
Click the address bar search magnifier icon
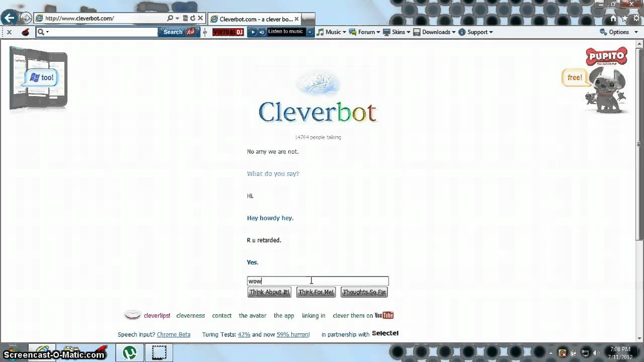click(x=170, y=18)
